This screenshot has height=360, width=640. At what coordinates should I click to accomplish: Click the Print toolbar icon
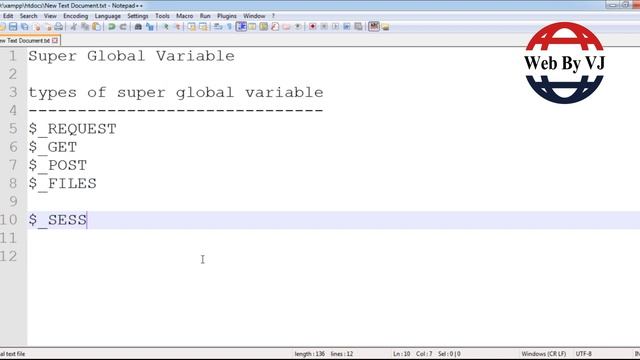[59, 27]
